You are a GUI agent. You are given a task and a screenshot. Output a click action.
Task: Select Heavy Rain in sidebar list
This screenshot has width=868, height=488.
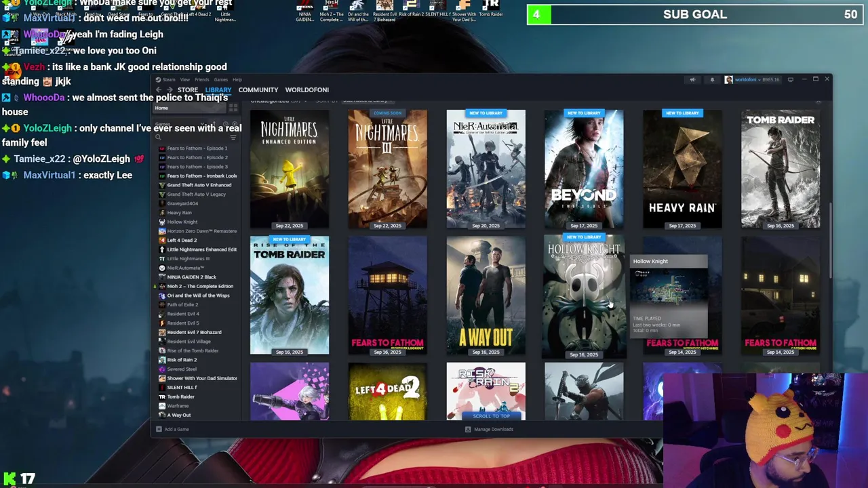tap(179, 212)
